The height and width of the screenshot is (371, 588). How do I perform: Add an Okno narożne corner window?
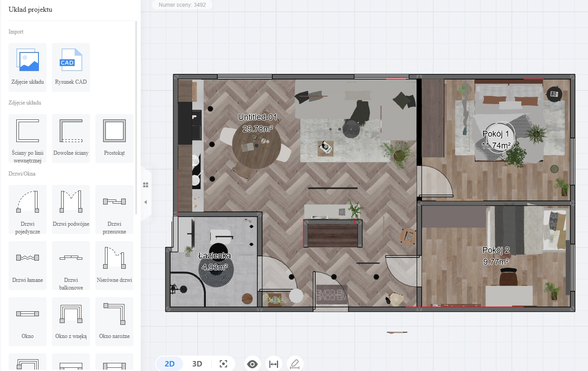pos(114,314)
